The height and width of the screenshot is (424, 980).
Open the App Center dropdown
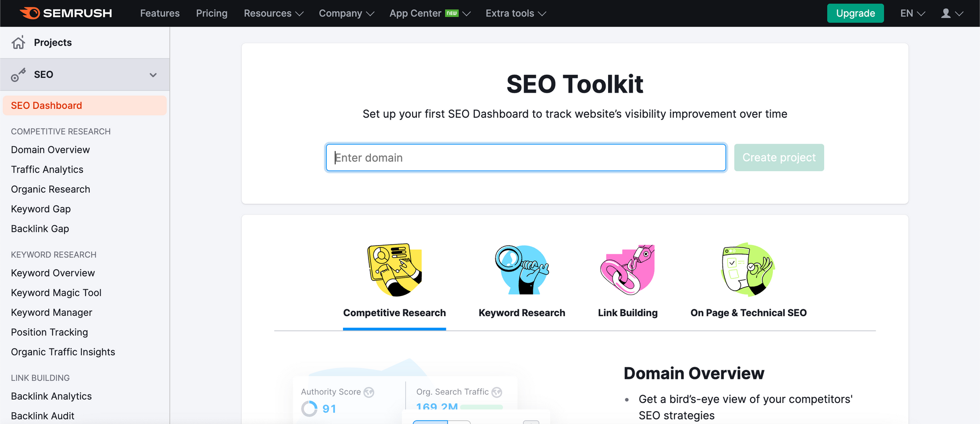click(x=430, y=13)
